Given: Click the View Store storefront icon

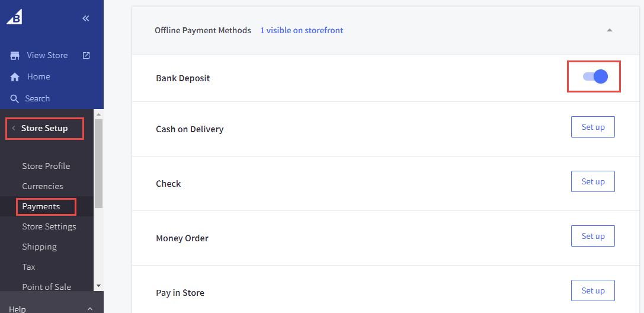Looking at the screenshot, I should pyautogui.click(x=15, y=56).
